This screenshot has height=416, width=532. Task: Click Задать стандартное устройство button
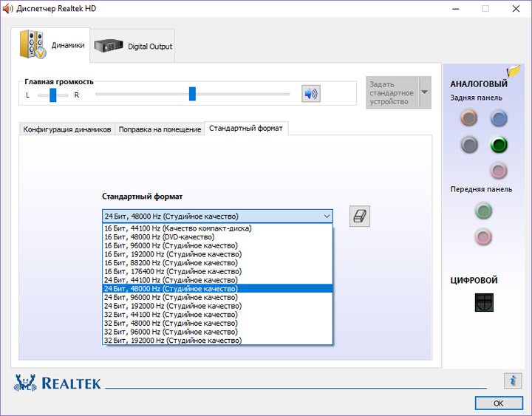click(392, 92)
